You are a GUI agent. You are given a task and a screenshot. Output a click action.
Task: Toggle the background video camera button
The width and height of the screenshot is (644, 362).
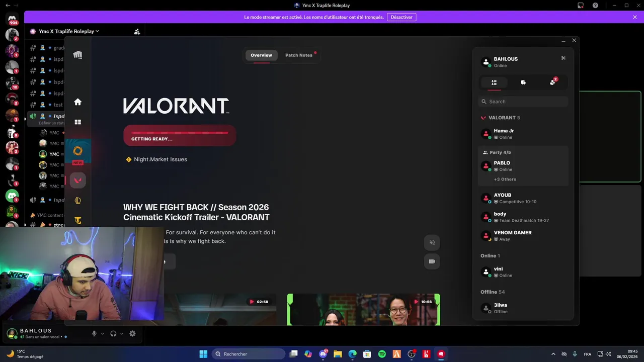click(x=432, y=261)
